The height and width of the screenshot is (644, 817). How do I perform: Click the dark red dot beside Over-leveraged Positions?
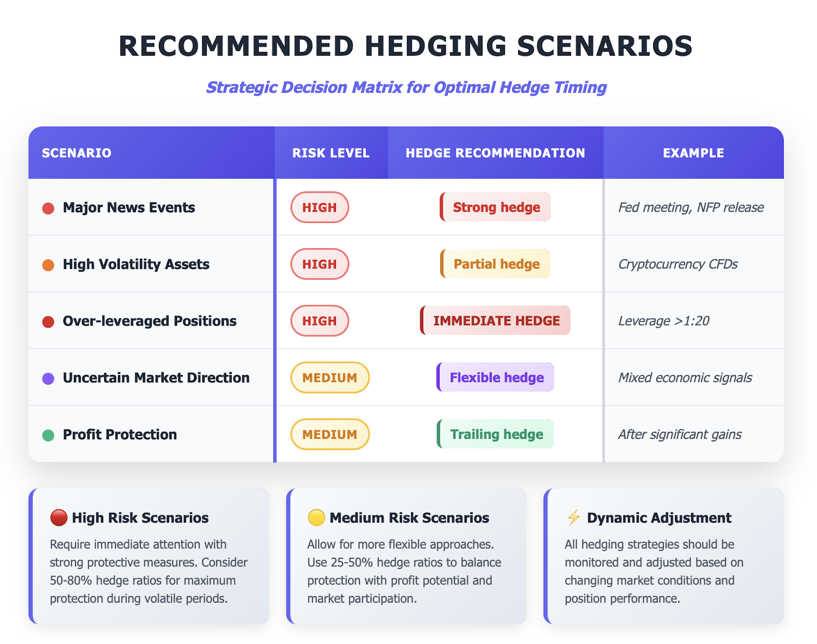tap(48, 321)
